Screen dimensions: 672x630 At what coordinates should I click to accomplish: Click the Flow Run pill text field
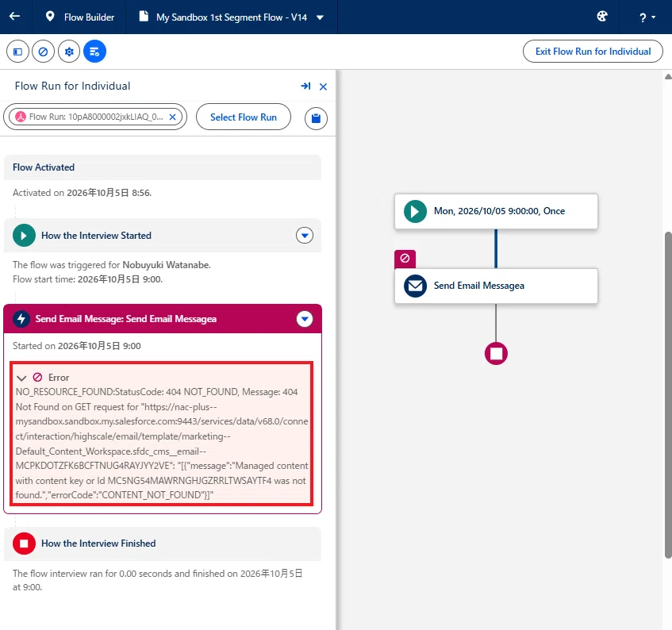(x=95, y=117)
